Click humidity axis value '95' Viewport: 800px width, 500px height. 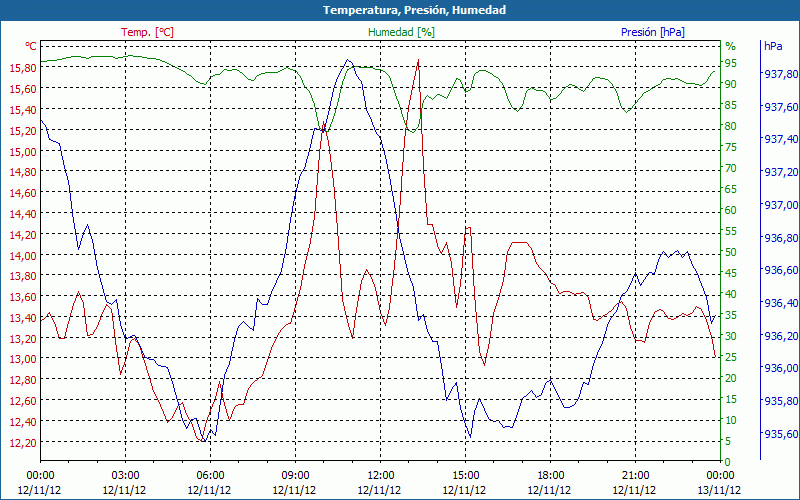[x=731, y=63]
